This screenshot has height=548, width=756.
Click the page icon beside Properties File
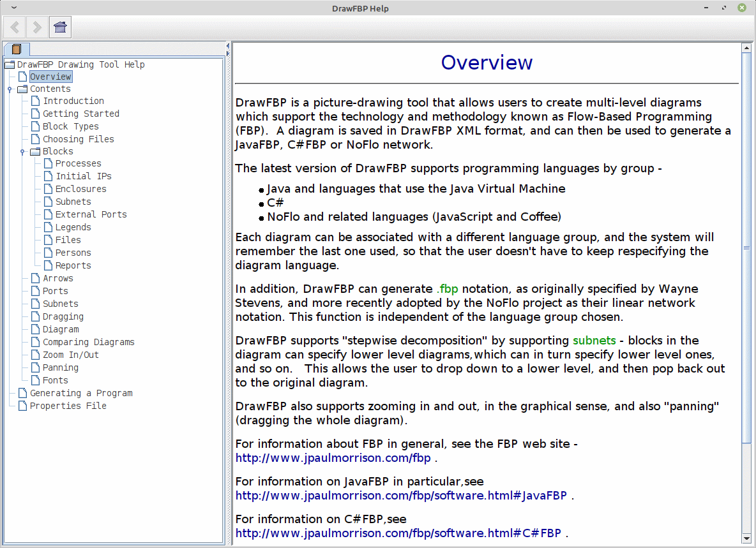(x=22, y=406)
